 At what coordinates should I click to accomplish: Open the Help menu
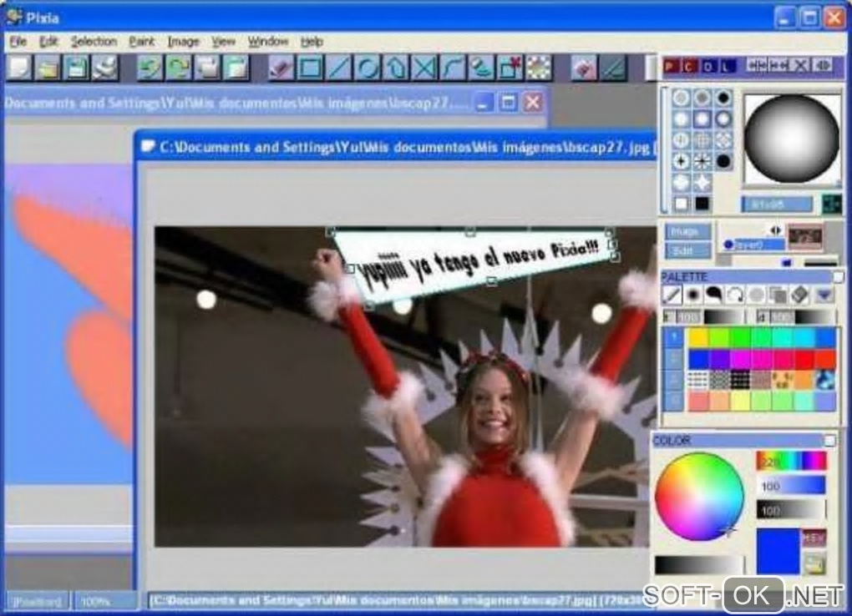(x=312, y=41)
